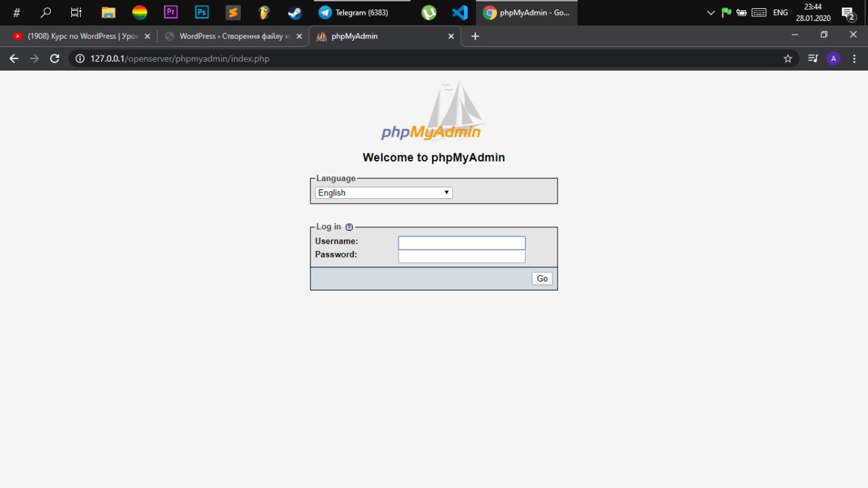Close the YouTube course tab
This screenshot has height=488, width=868.
[147, 36]
